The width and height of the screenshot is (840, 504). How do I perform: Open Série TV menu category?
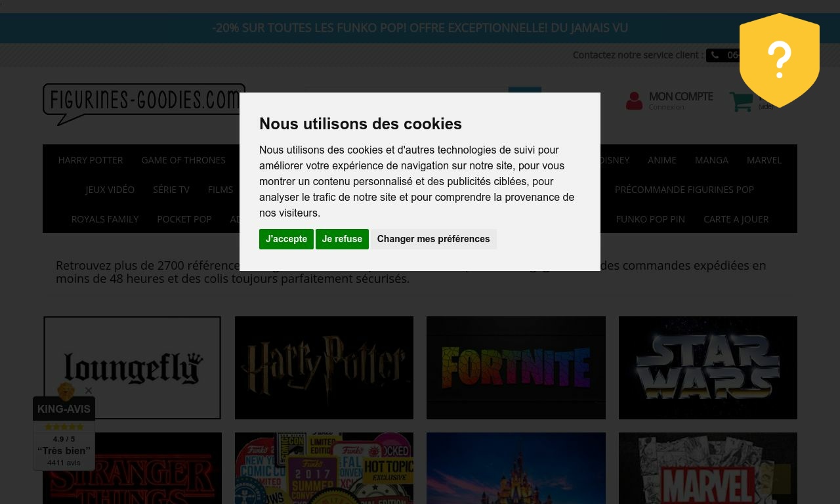(x=171, y=190)
